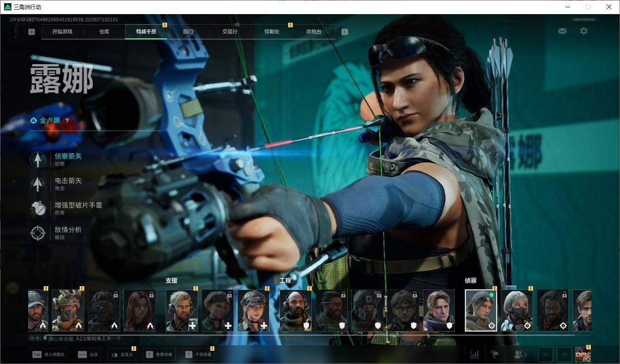This screenshot has width=620, height=364.
Task: Open the 改枪台 tab
Action: 314,32
